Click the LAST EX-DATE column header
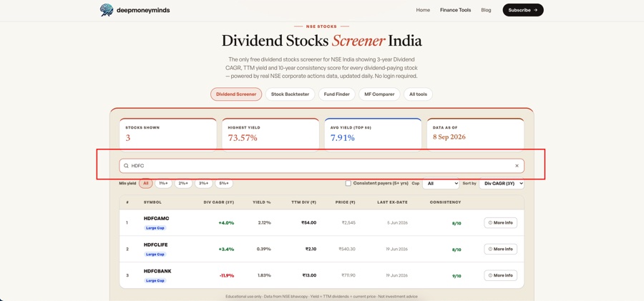 click(392, 202)
